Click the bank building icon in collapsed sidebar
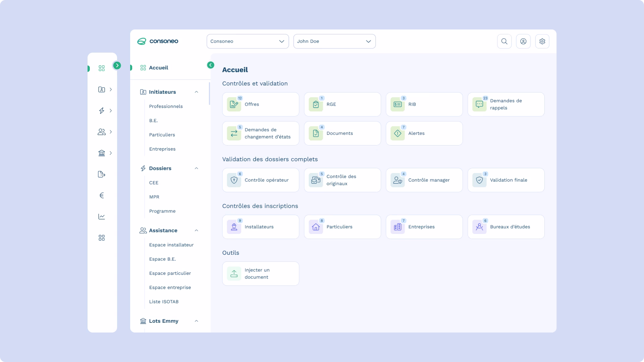The width and height of the screenshot is (644, 362). (102, 153)
